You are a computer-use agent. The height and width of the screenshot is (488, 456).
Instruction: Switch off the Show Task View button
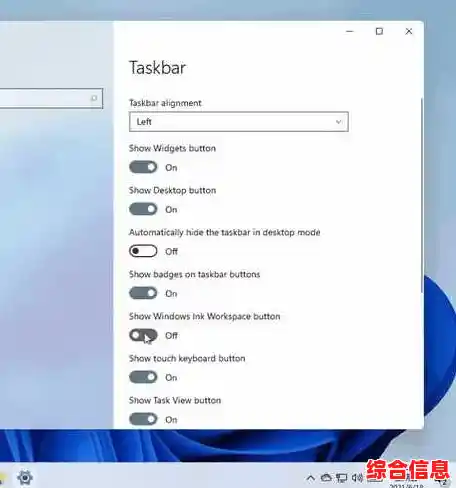pyautogui.click(x=143, y=419)
